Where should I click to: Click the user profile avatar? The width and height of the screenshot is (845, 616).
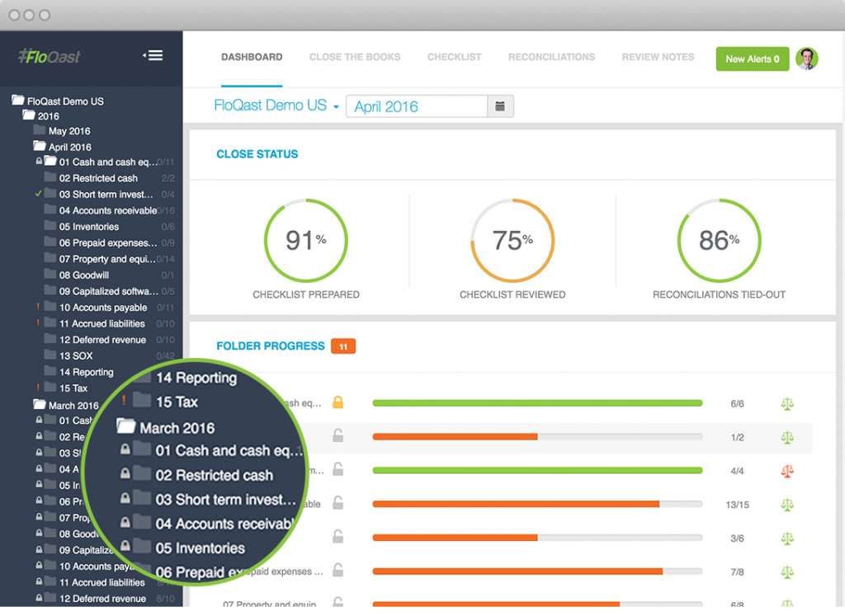(806, 59)
